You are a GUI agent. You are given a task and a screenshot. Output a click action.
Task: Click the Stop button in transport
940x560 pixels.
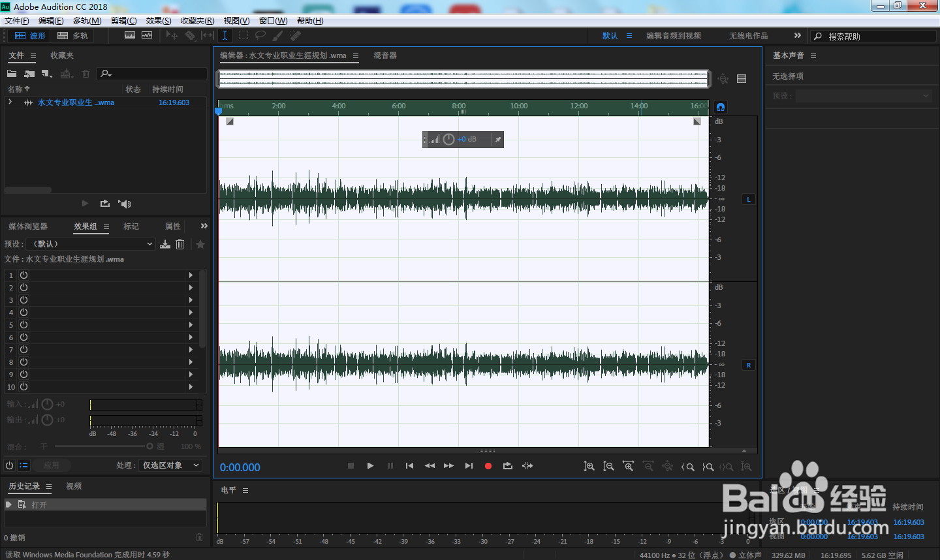351,466
